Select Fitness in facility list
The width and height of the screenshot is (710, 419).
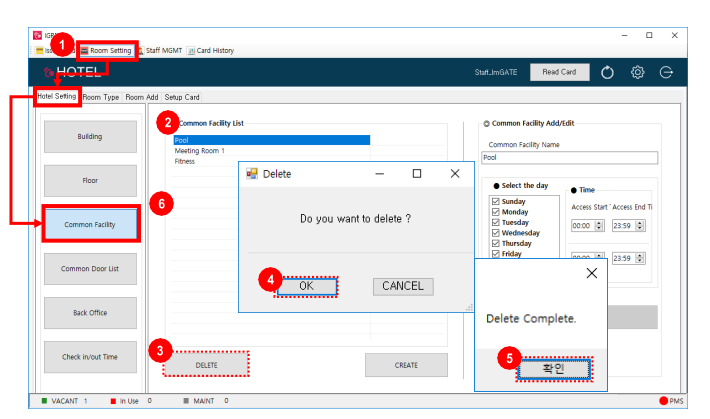tap(185, 161)
